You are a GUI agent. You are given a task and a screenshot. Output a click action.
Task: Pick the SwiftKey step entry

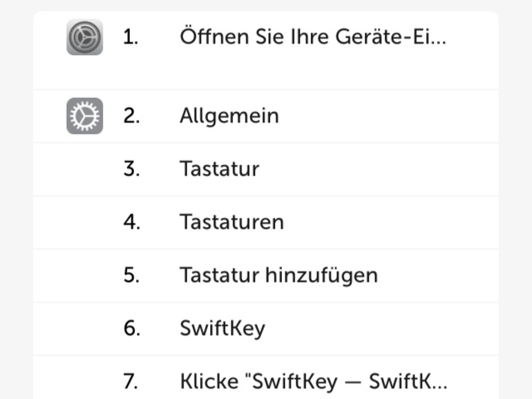click(x=222, y=328)
